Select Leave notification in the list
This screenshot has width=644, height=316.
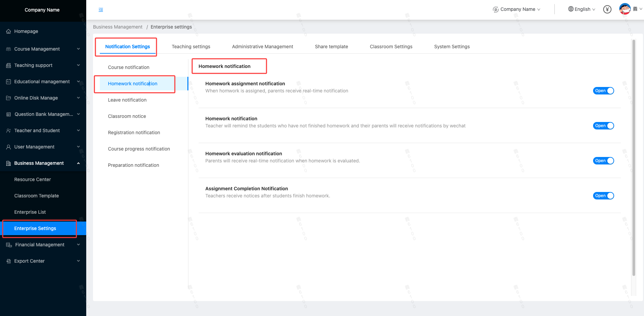(x=127, y=100)
